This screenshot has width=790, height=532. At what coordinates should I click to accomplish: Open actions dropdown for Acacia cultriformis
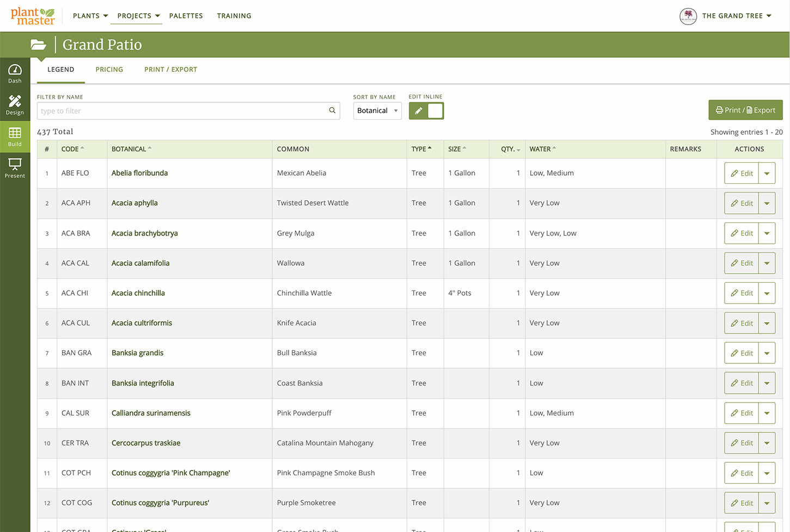pyautogui.click(x=767, y=323)
